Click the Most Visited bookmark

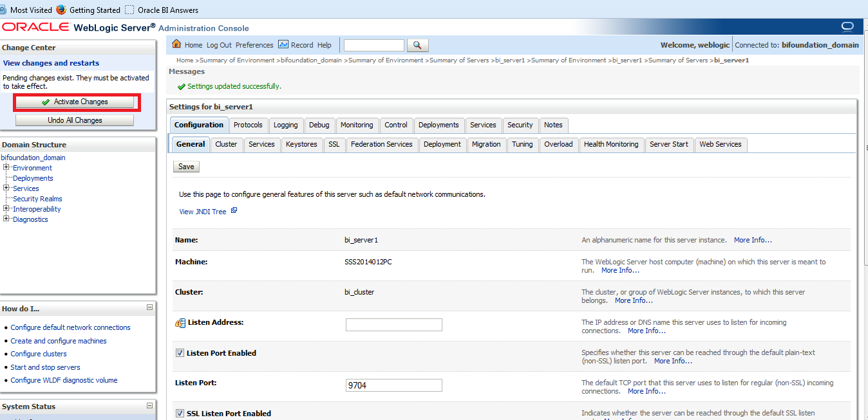coord(31,10)
